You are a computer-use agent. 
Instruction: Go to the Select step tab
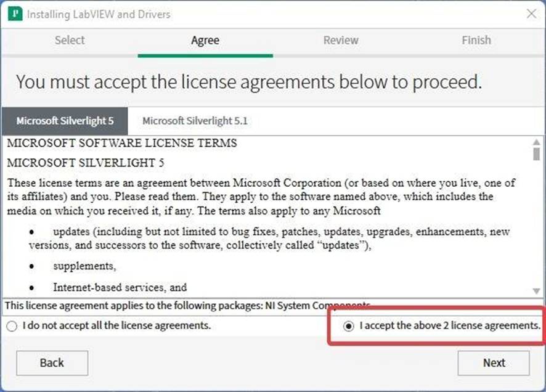(70, 40)
